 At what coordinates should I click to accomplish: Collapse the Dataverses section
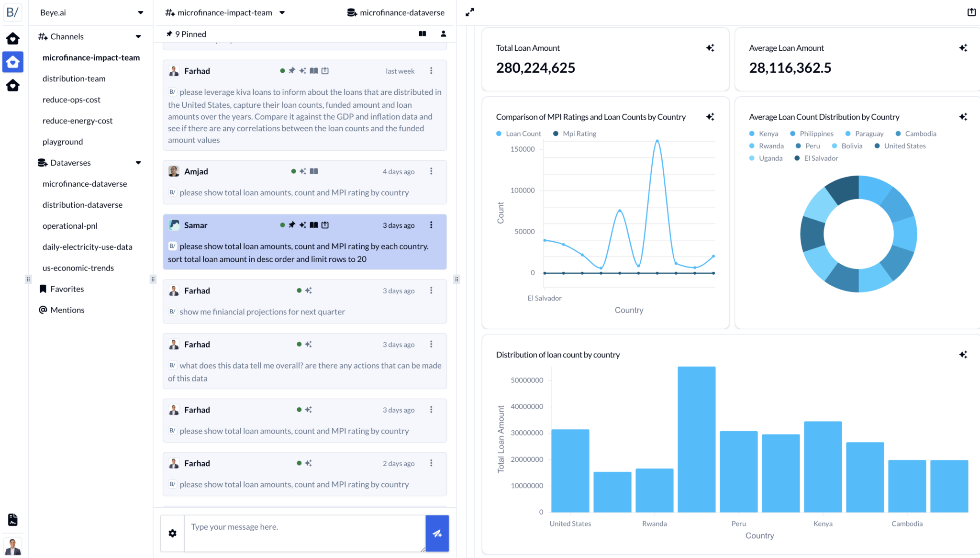pyautogui.click(x=139, y=163)
